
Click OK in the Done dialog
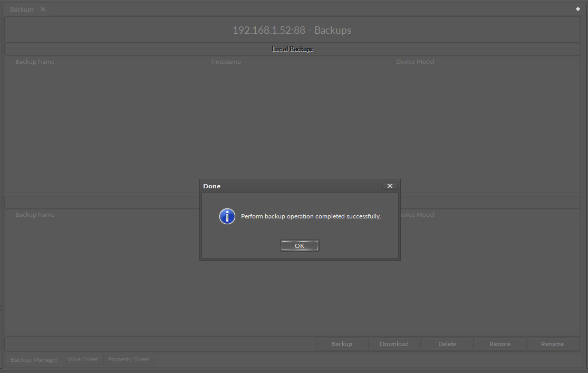tap(300, 246)
